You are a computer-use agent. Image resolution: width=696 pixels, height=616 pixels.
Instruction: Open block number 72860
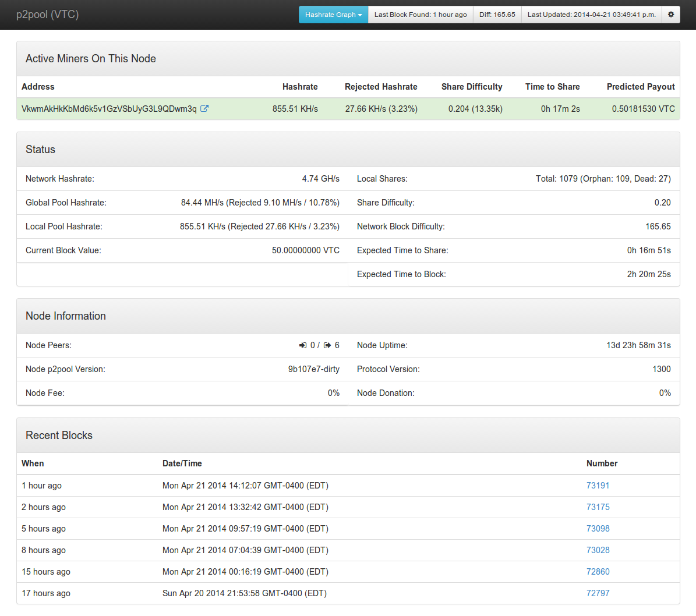598,572
